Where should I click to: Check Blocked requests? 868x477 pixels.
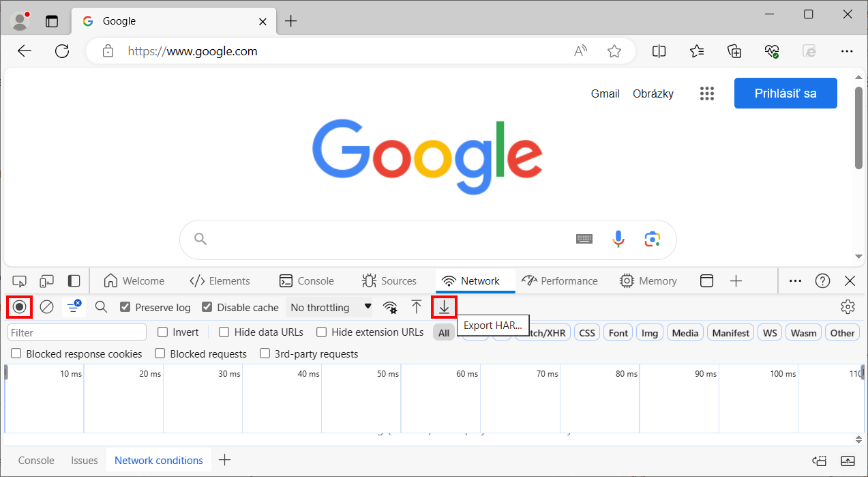click(160, 353)
